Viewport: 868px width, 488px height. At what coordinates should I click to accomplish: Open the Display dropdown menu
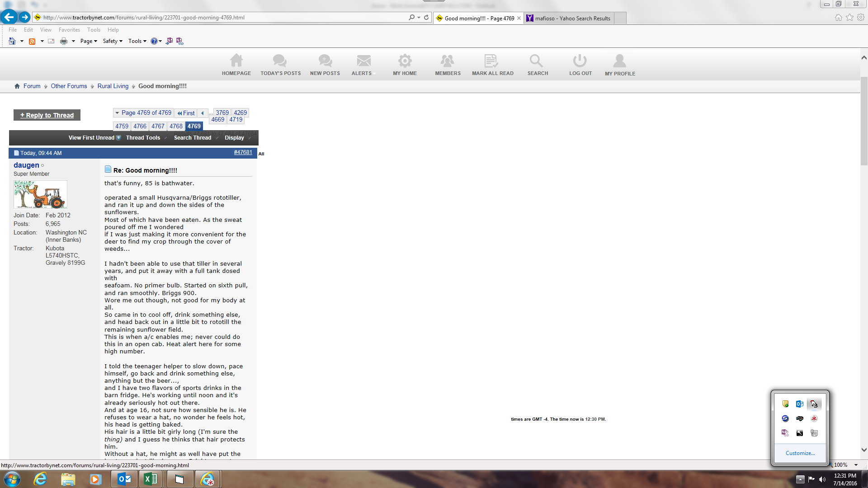coord(234,138)
